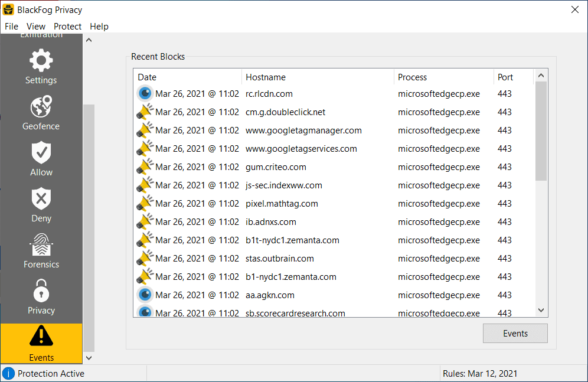Open the Settings gear in sidebar
This screenshot has height=382, width=588.
pos(41,60)
